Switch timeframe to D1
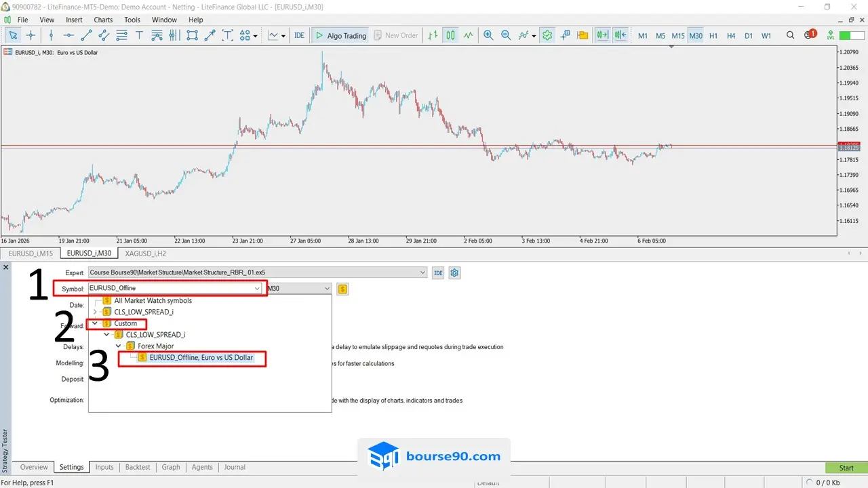The width and height of the screenshot is (868, 488). pos(749,36)
